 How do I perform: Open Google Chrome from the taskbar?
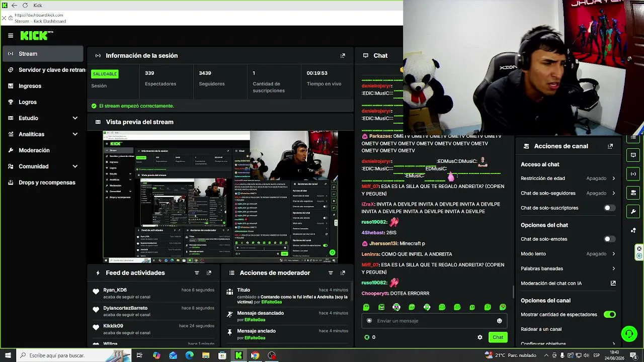coord(255,355)
